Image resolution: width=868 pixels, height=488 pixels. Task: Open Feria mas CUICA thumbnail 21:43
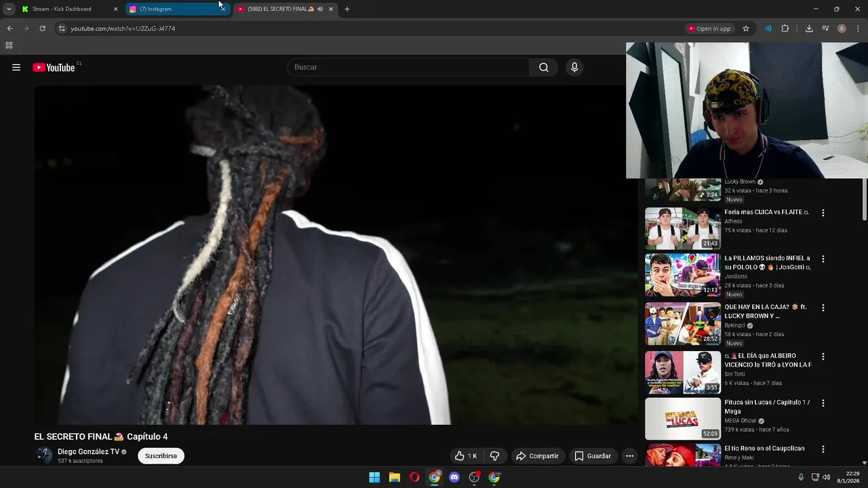point(682,228)
